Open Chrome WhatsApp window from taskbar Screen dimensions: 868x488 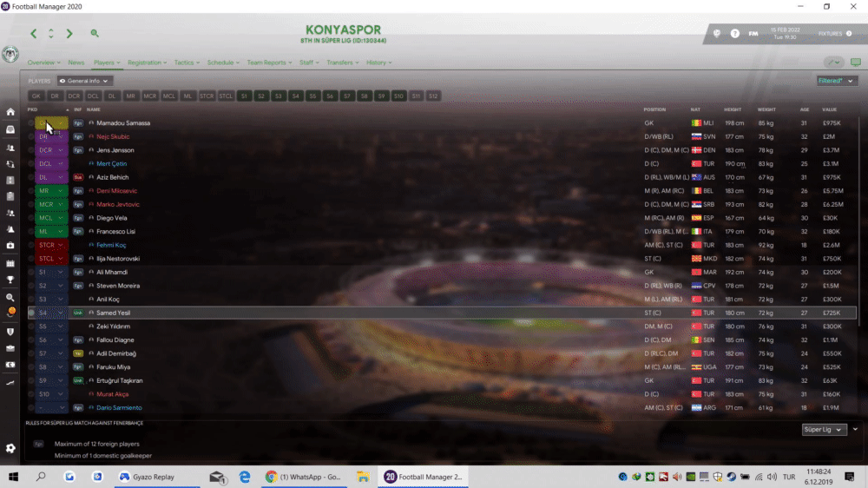pyautogui.click(x=304, y=477)
